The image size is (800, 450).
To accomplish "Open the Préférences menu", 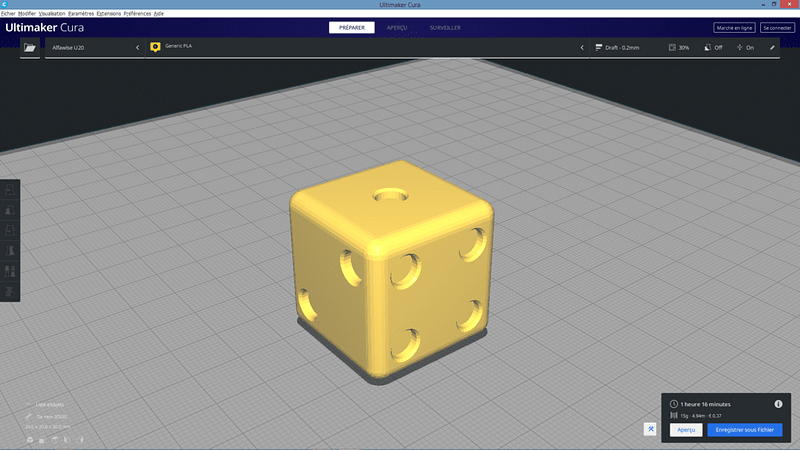I will [x=137, y=14].
